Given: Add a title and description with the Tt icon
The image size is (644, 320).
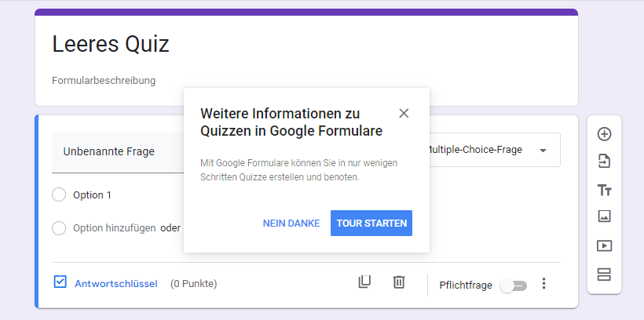Looking at the screenshot, I should 604,191.
